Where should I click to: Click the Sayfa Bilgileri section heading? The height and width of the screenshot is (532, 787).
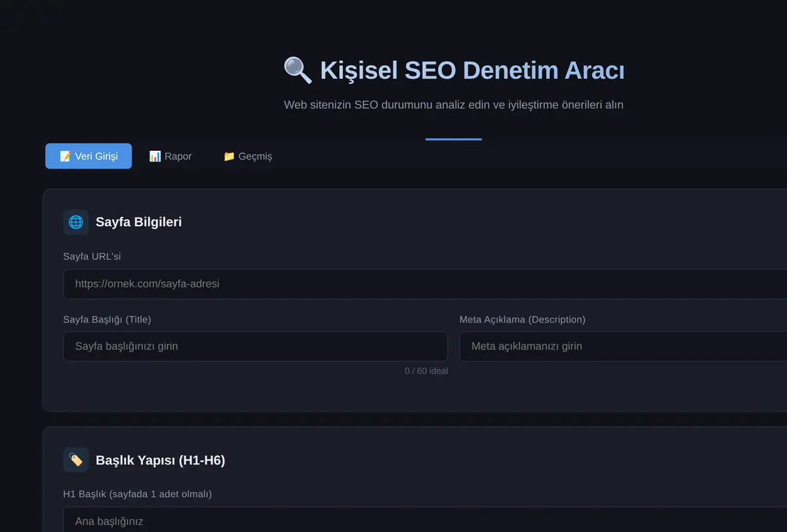point(139,222)
